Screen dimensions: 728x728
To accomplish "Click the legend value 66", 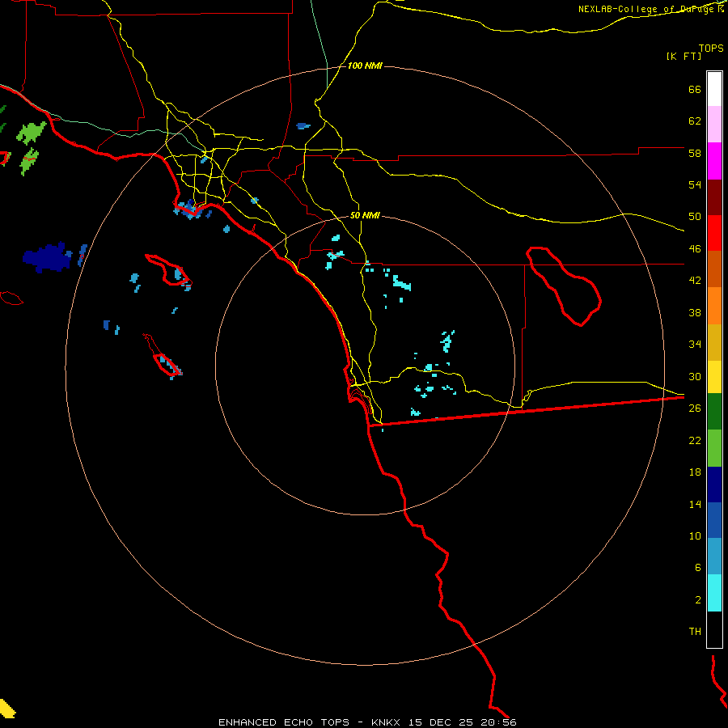I will tap(695, 89).
